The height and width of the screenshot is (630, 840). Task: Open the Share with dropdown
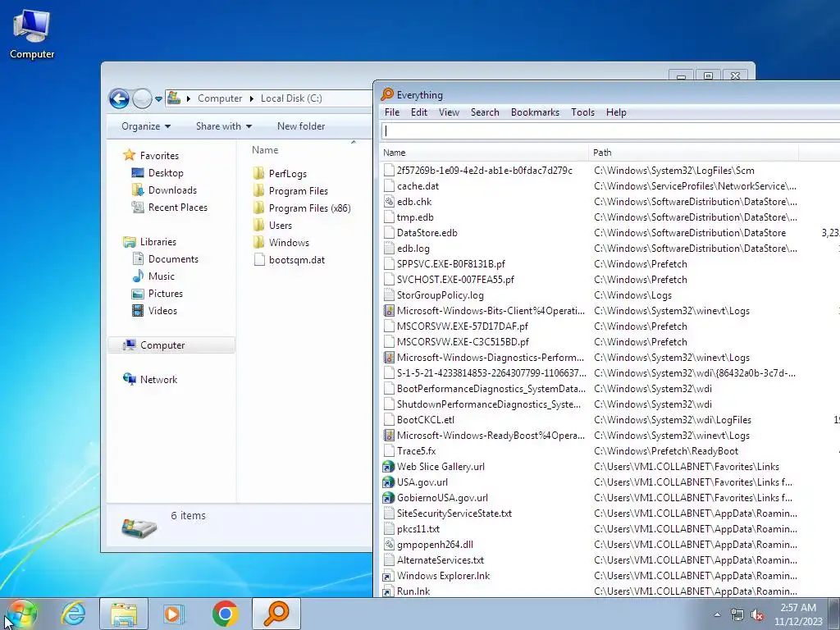(224, 126)
